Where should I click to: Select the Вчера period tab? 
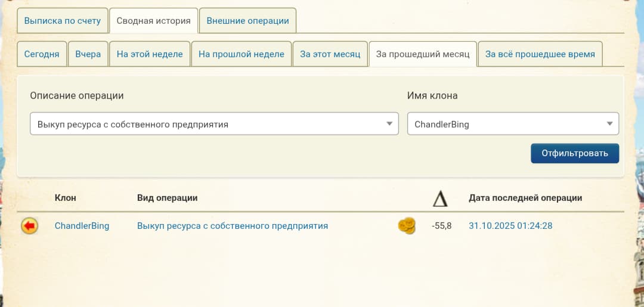click(88, 54)
